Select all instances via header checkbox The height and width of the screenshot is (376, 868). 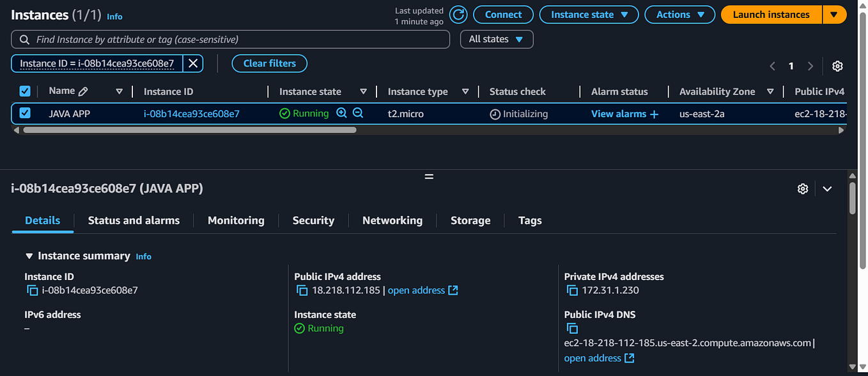click(24, 91)
